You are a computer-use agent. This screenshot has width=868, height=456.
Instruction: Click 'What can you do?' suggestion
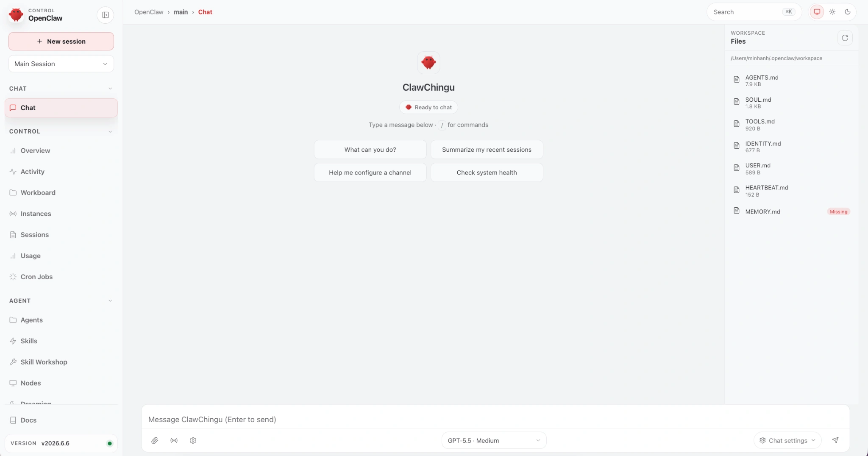[370, 150]
